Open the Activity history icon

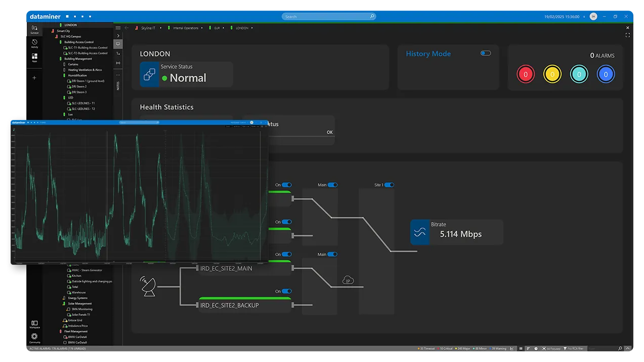[34, 43]
